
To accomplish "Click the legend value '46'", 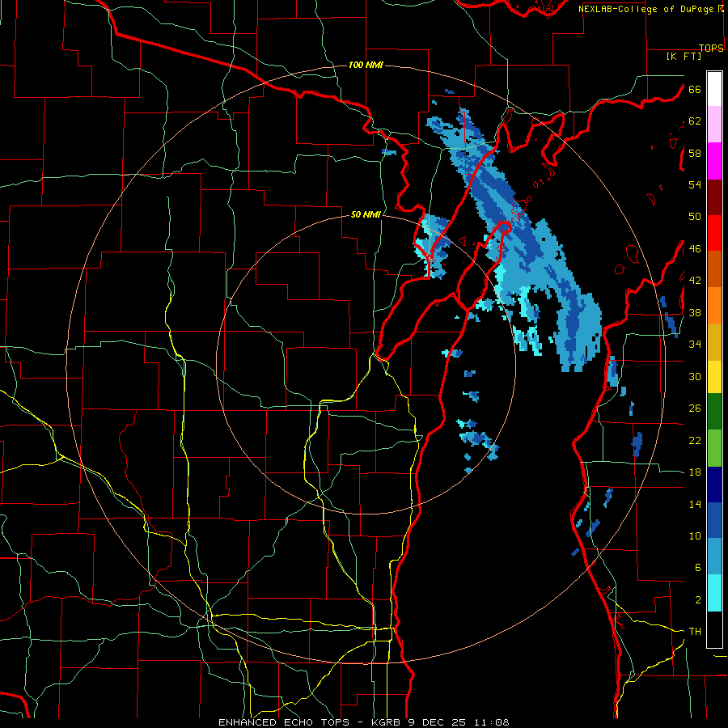I will point(695,249).
